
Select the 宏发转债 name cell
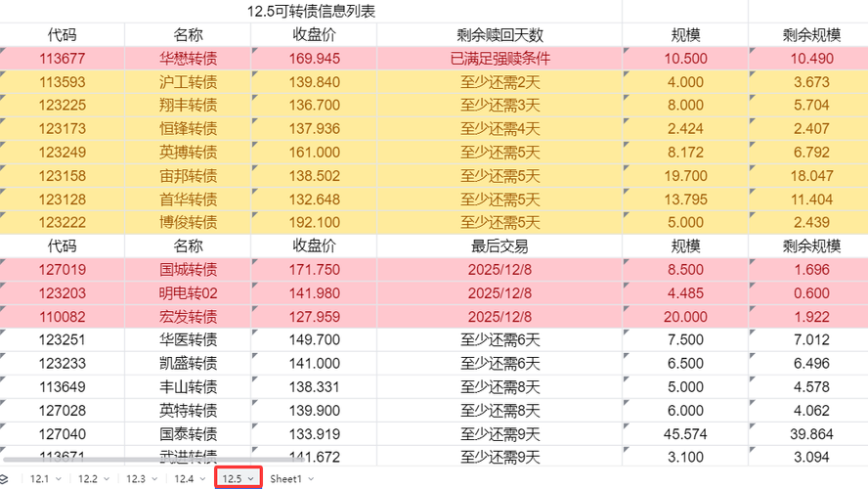pyautogui.click(x=189, y=317)
